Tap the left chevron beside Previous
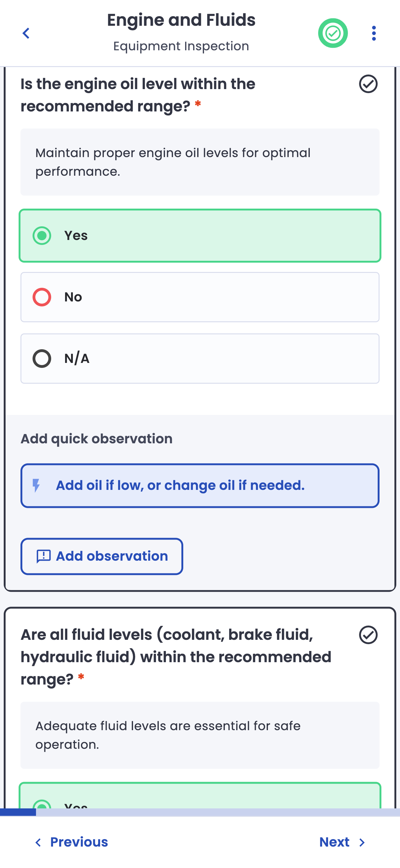The height and width of the screenshot is (868, 400). (38, 843)
